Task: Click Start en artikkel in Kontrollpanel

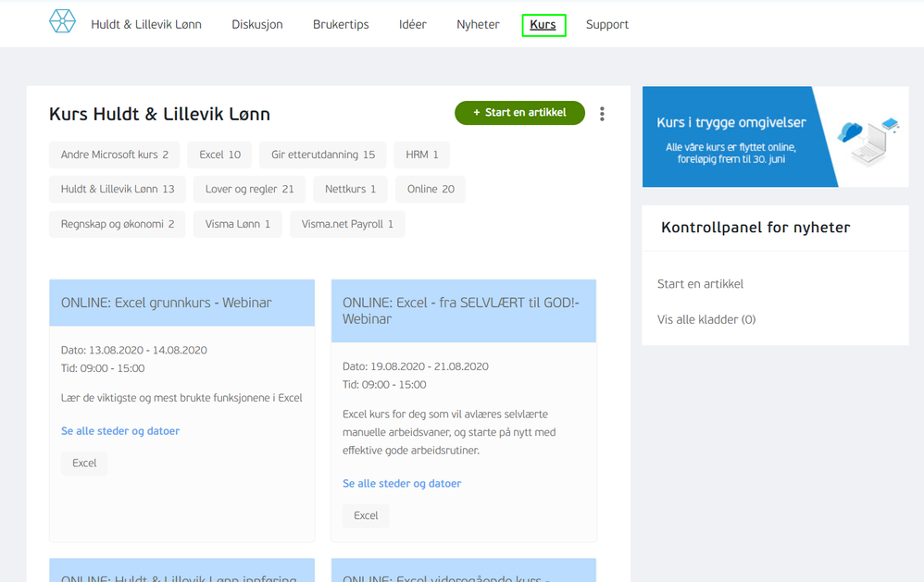Action: pos(700,284)
